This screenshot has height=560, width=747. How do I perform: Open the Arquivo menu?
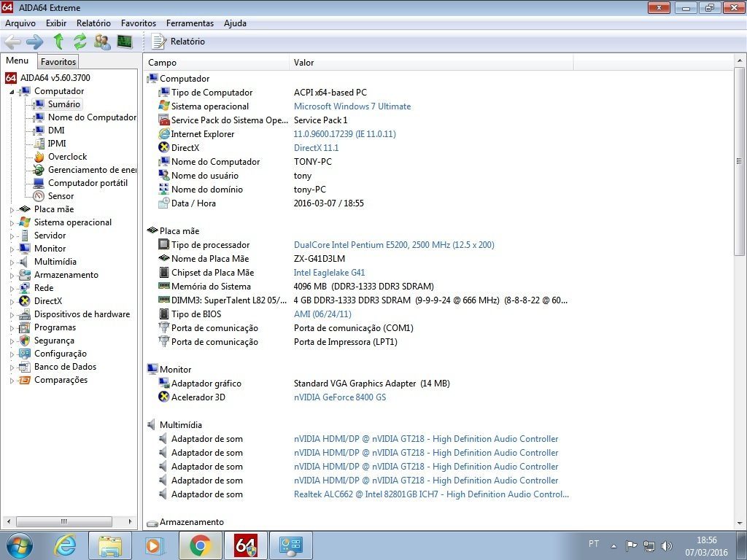20,23
